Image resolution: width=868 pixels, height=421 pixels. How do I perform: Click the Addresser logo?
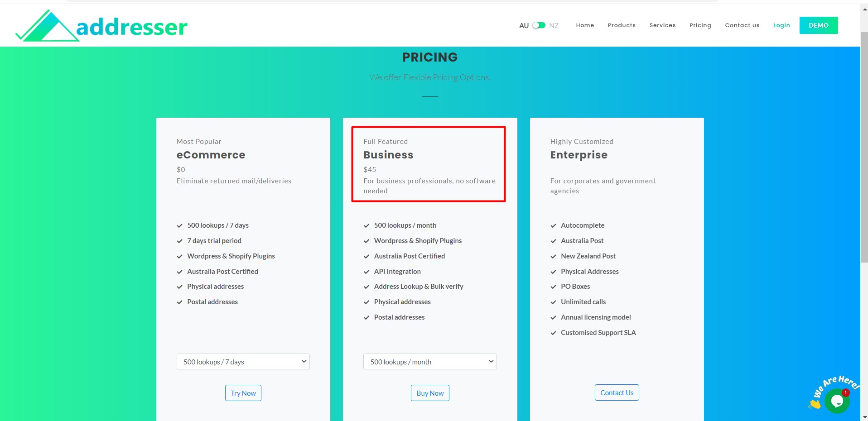(x=102, y=26)
